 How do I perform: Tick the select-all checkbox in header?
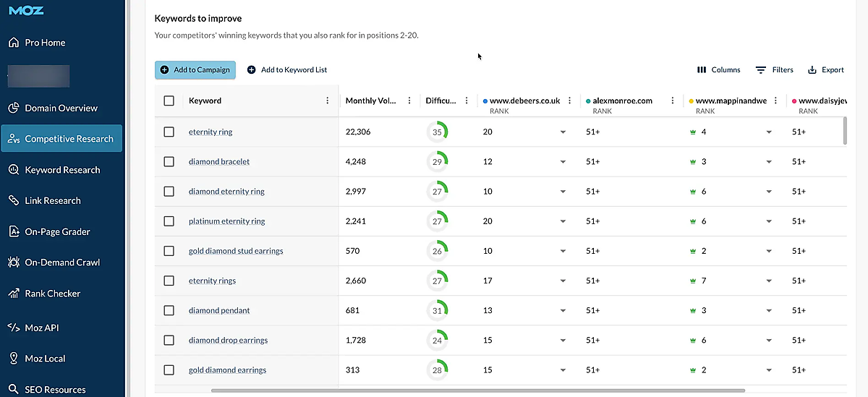pos(169,101)
